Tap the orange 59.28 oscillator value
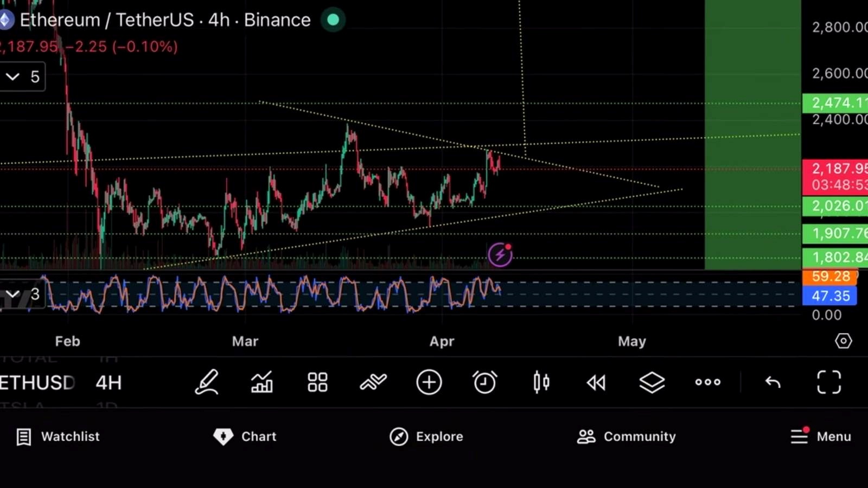The height and width of the screenshot is (488, 868). (830, 277)
